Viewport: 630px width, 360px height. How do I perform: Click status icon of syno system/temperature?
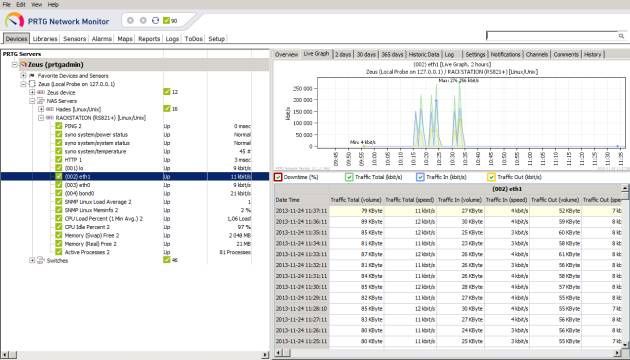pyautogui.click(x=59, y=151)
